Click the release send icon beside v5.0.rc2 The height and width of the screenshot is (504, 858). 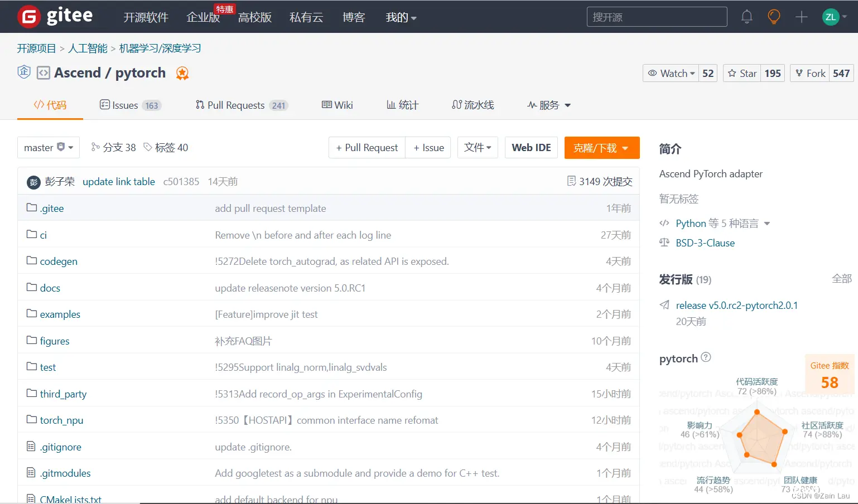point(664,305)
